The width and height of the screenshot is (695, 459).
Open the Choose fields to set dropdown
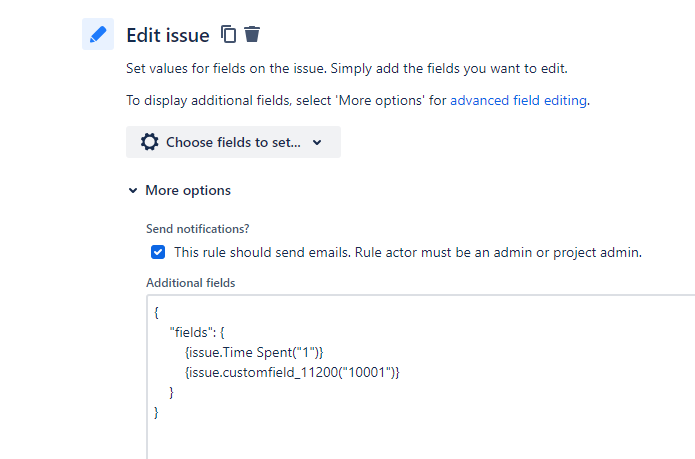(233, 142)
